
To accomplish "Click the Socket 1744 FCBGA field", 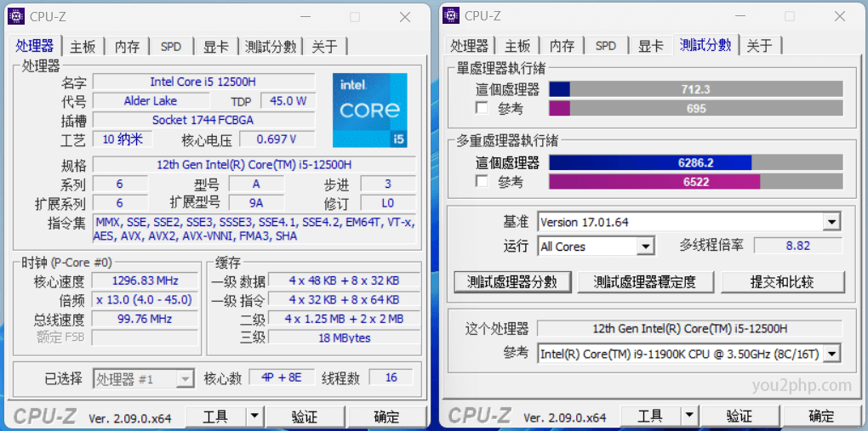I will 203,120.
